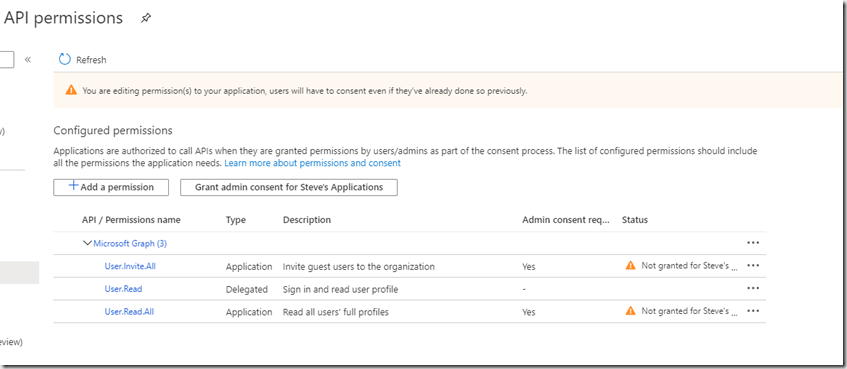
Task: Click Yes admin consent in User.Read.All row
Action: [529, 312]
